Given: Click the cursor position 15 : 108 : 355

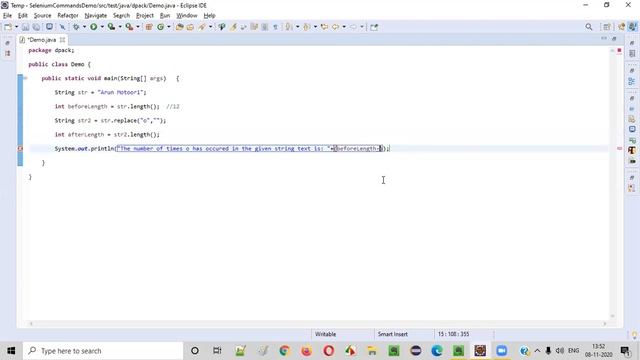Looking at the screenshot, I should click(453, 334).
